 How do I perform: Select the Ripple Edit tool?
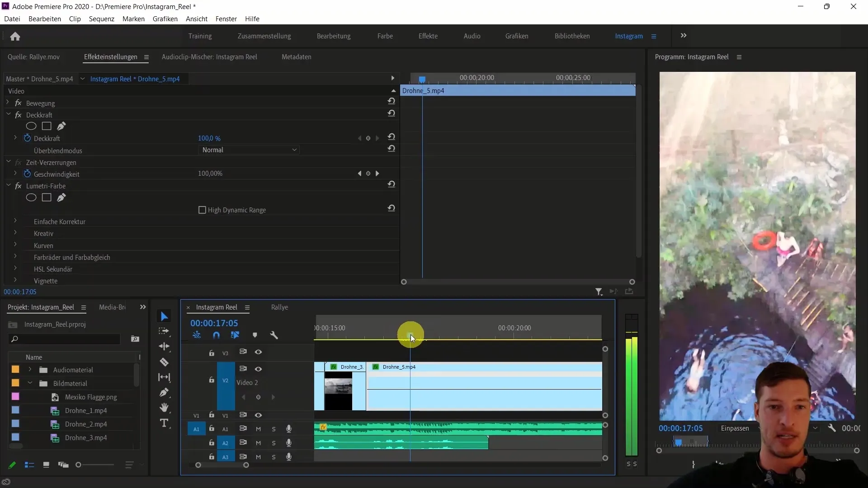point(164,347)
